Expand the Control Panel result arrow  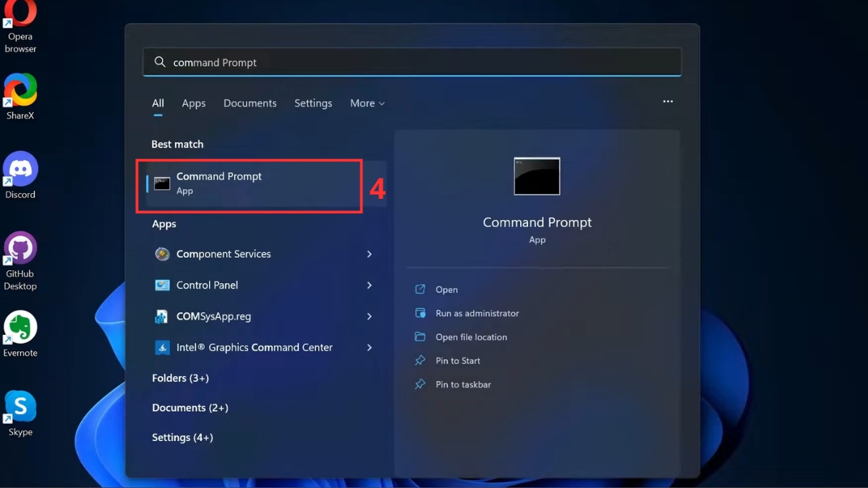tap(369, 286)
